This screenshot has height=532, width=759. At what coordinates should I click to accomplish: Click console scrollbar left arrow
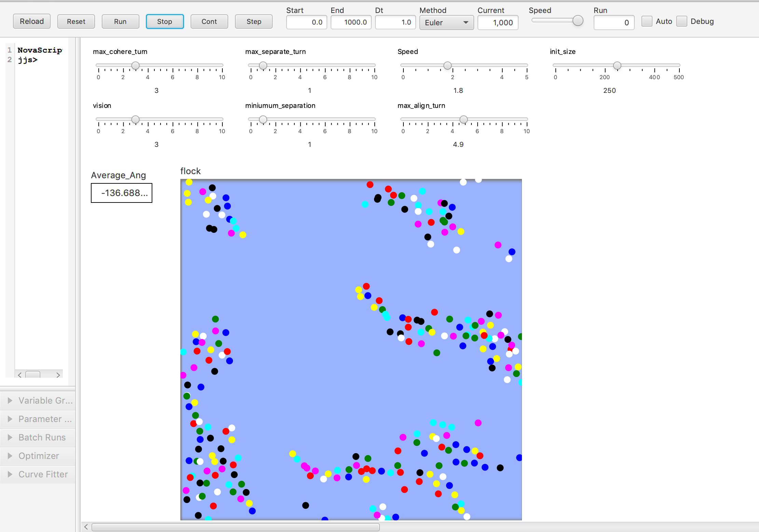coord(20,375)
